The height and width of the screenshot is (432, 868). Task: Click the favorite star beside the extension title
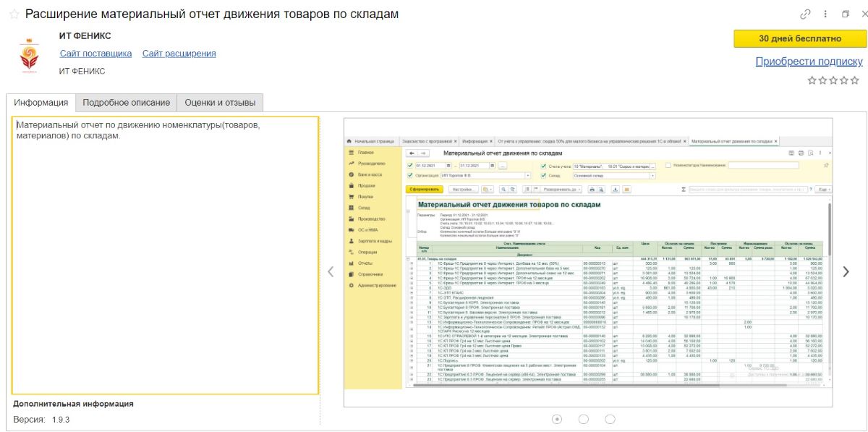tap(14, 14)
